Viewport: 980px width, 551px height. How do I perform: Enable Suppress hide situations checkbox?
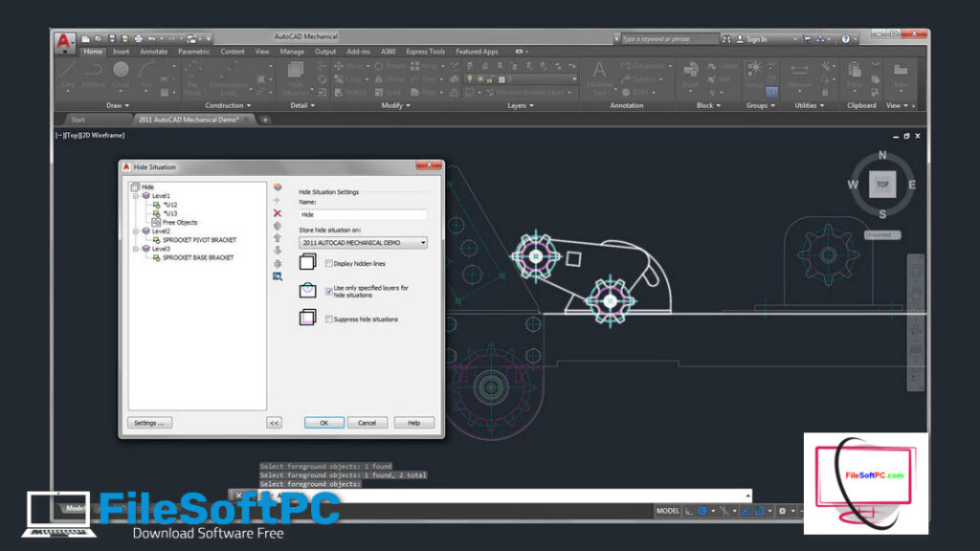tap(329, 320)
